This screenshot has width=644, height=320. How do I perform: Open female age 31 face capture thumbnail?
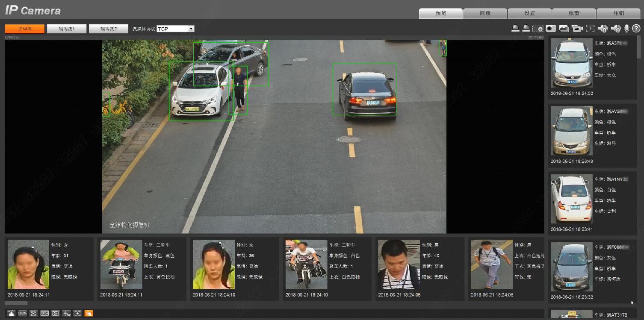(28, 264)
